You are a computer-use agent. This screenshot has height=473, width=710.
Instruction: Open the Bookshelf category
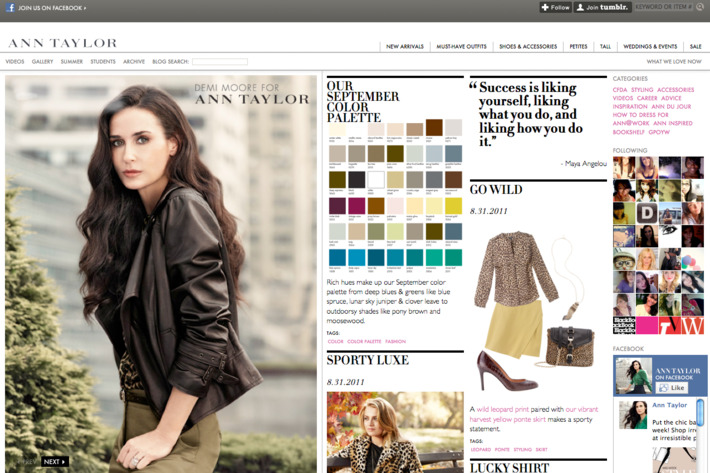pos(628,132)
